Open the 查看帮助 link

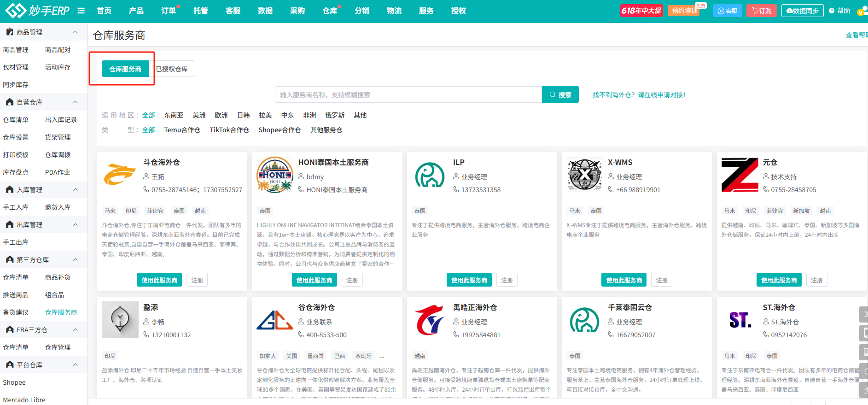[857, 35]
